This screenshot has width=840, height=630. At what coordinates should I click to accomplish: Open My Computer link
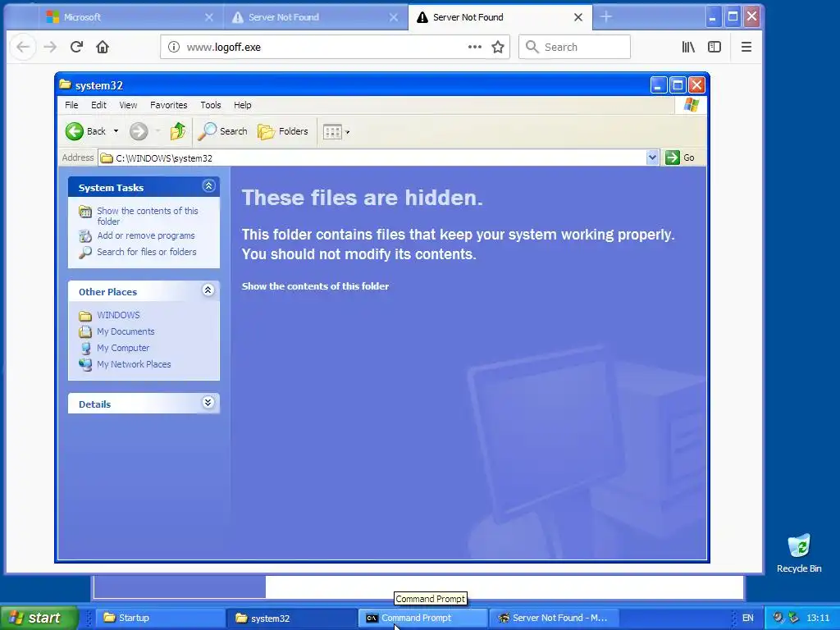(x=123, y=348)
